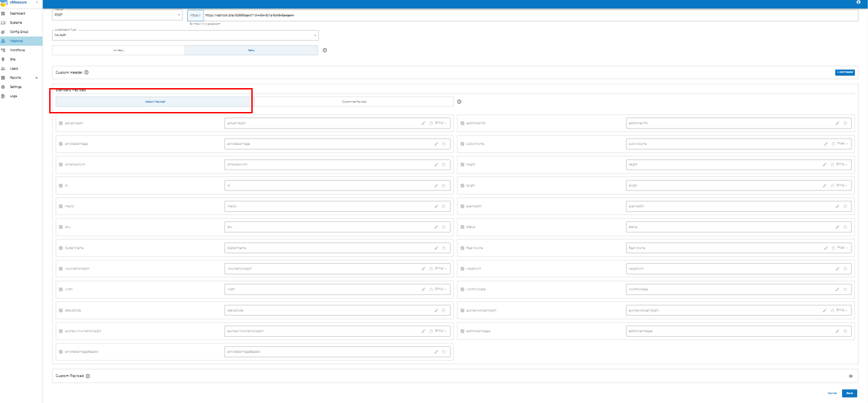The height and width of the screenshot is (403, 868).
Task: Click the Add Header button
Action: 844,72
